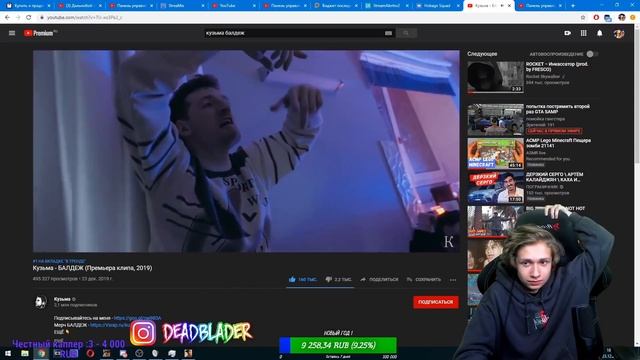Open the trending hashtag link above title

point(59,261)
